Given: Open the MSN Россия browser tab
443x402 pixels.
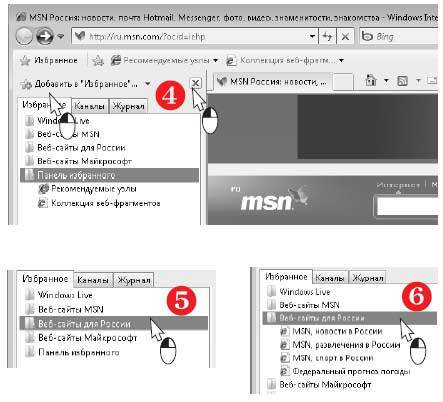Looking at the screenshot, I should (x=272, y=82).
